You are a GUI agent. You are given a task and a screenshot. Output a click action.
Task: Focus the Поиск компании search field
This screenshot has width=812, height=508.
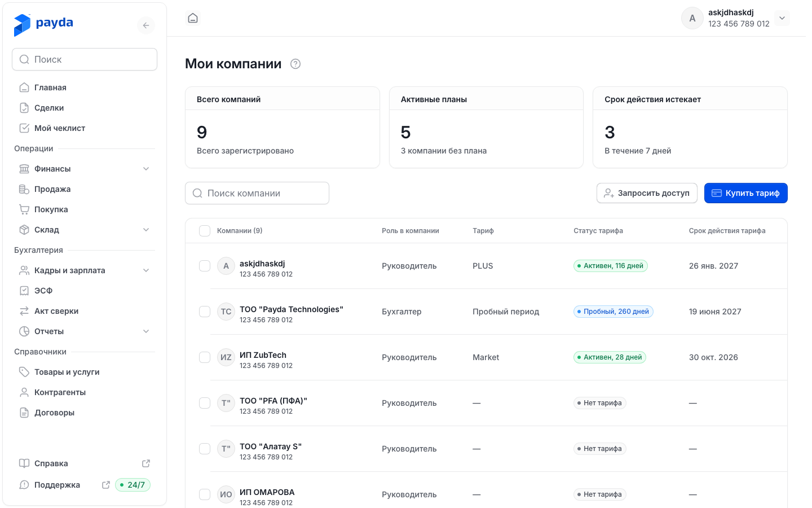[x=257, y=193]
